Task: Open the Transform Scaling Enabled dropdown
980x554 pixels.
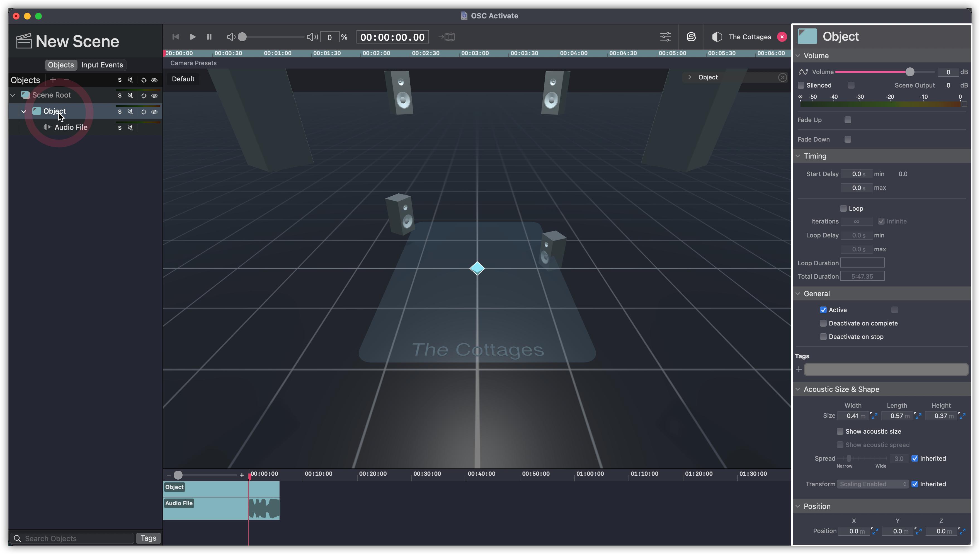Action: tap(873, 484)
